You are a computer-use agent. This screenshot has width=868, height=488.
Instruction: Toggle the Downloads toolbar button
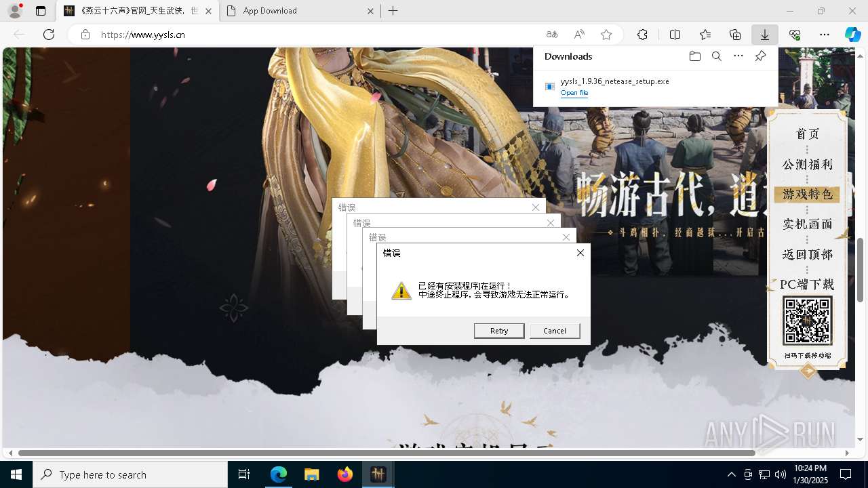764,35
